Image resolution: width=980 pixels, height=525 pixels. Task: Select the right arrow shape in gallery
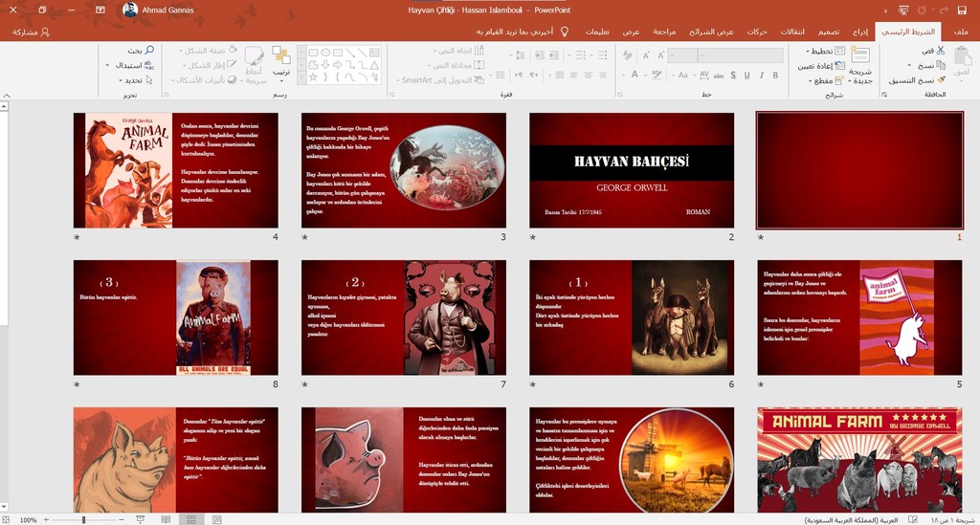(338, 65)
